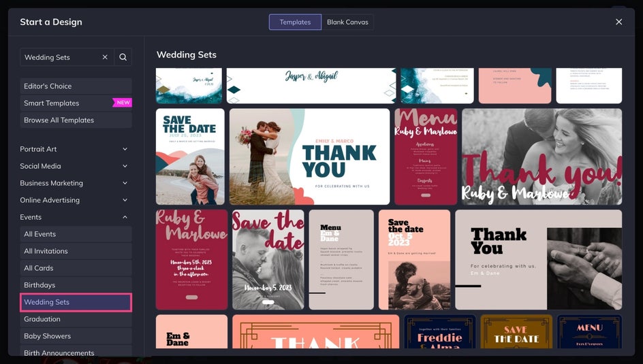Click the search magnifier icon

tap(123, 57)
